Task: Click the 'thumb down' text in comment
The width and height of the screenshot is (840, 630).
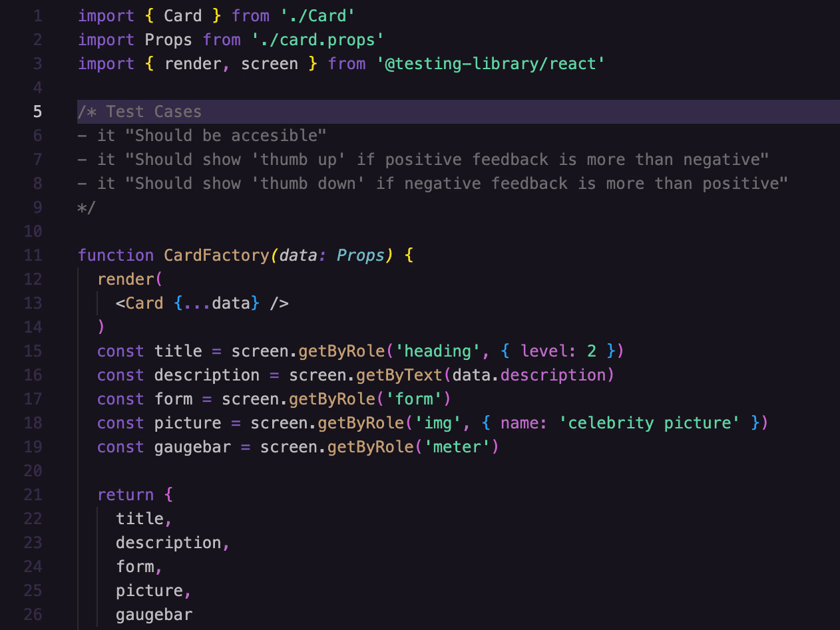Action: point(308,184)
